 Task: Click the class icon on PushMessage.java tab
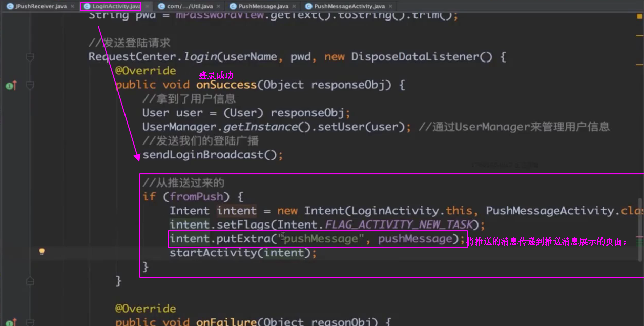pos(233,6)
